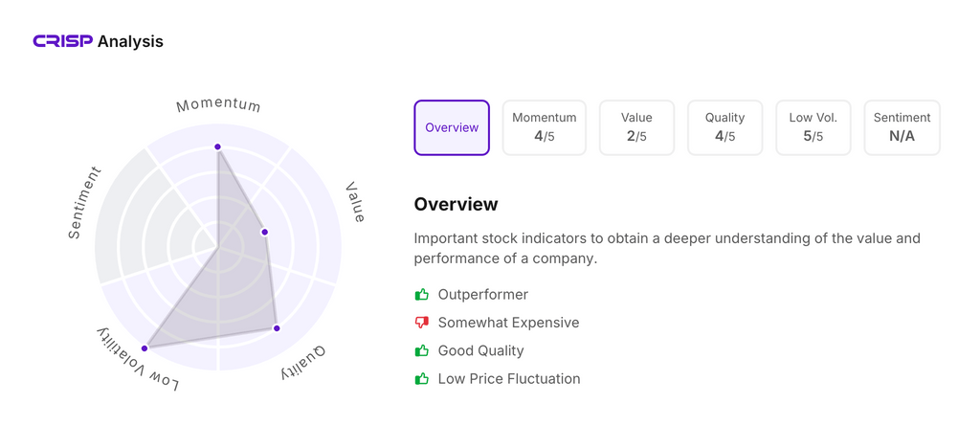980x426 pixels.
Task: Click the Outperformer thumbs-up icon
Action: pyautogui.click(x=422, y=295)
